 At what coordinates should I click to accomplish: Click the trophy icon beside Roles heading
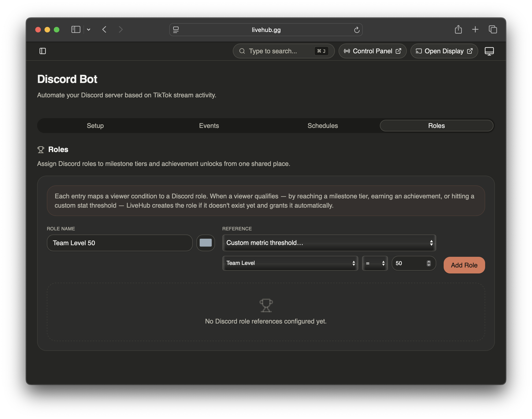41,150
